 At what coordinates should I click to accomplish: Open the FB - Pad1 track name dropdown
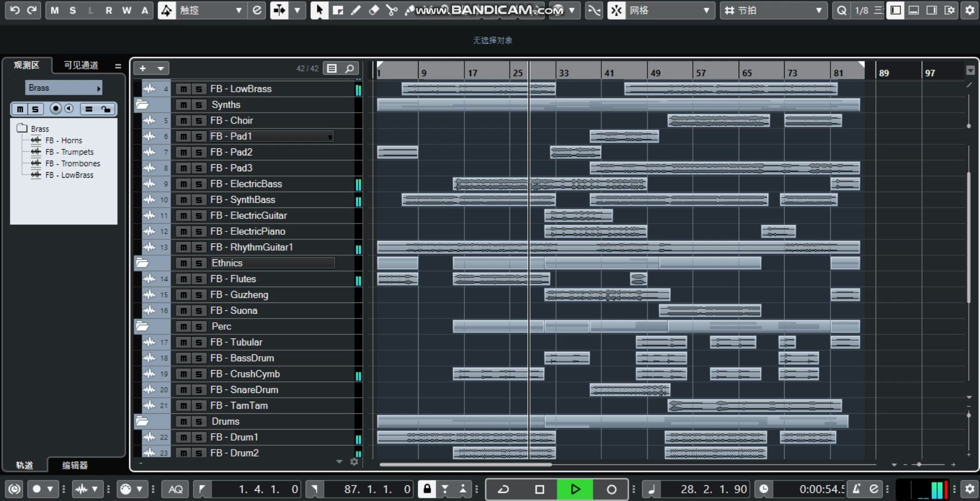[330, 137]
